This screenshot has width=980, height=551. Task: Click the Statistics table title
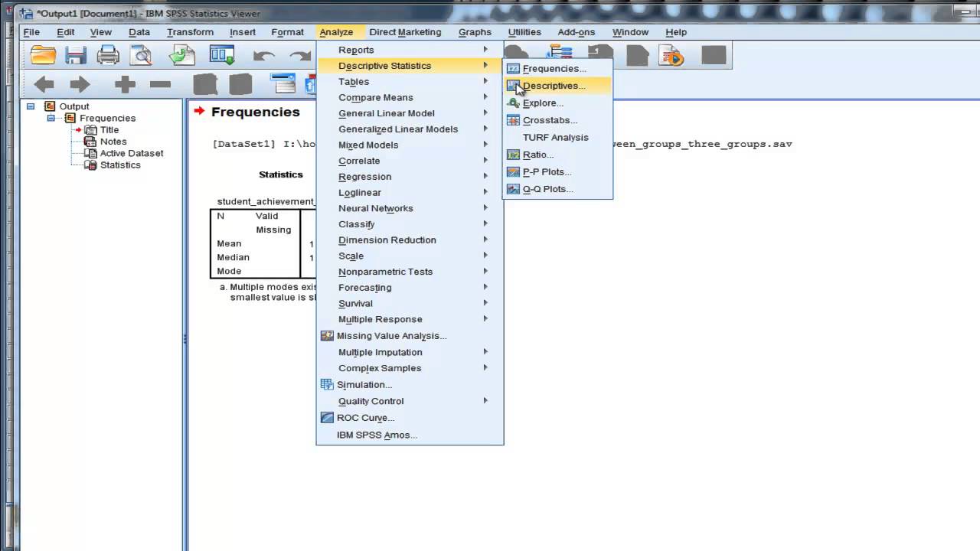281,174
